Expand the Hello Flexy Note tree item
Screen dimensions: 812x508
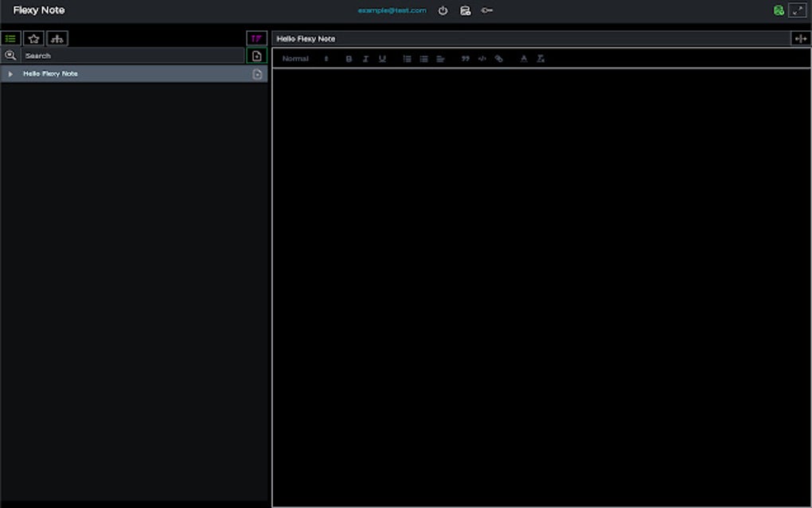10,73
